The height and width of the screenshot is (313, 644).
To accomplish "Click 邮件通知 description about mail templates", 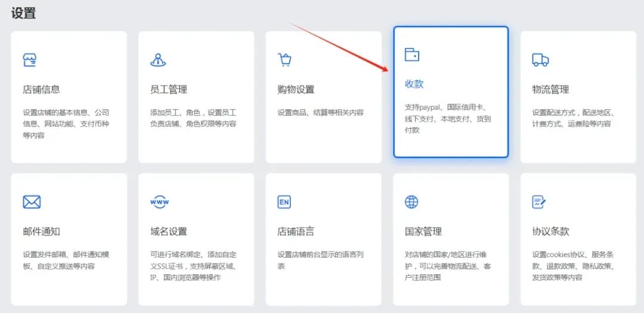I will click(66, 260).
